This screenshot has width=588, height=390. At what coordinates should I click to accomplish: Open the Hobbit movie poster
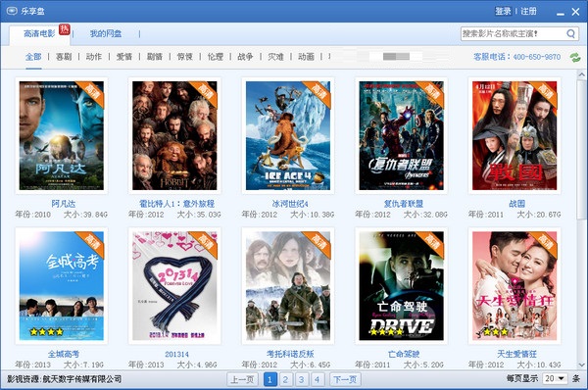tap(174, 135)
